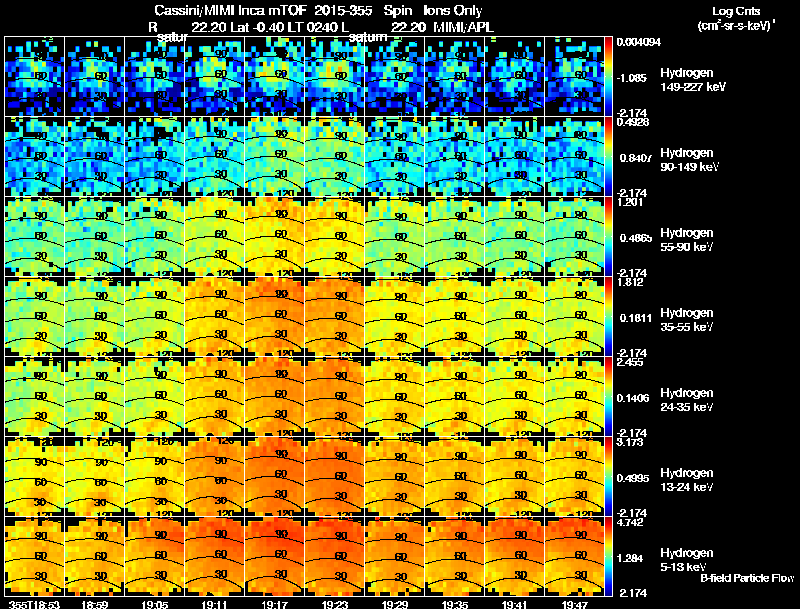This screenshot has height=609, width=800.
Task: Click the color bar beside Hydrogen 24-35 keV
Action: [x=608, y=397]
